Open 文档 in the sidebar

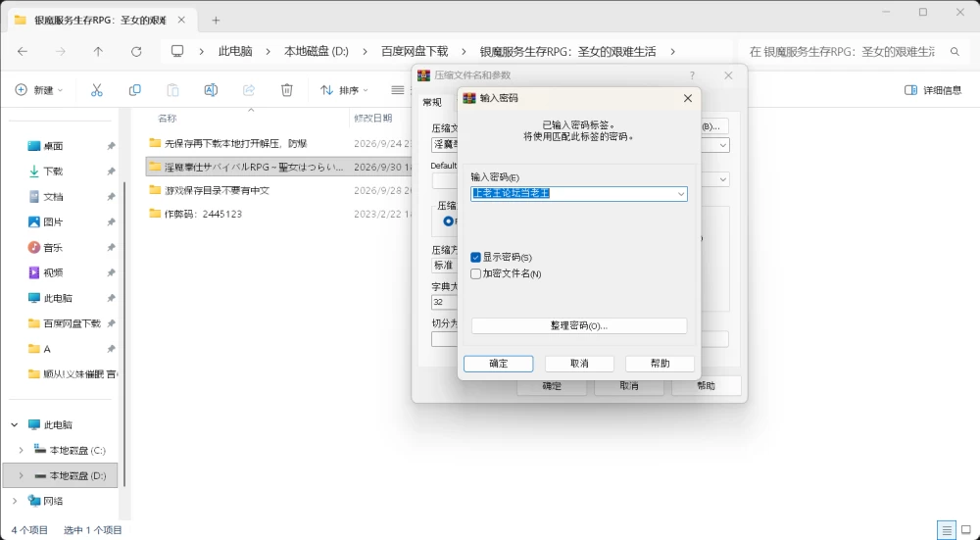coord(53,196)
